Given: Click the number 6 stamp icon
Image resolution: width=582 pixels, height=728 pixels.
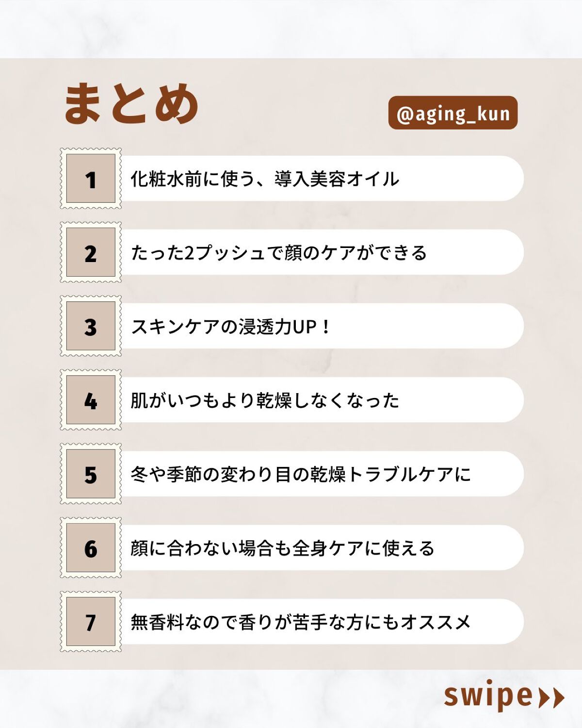Looking at the screenshot, I should (91, 547).
